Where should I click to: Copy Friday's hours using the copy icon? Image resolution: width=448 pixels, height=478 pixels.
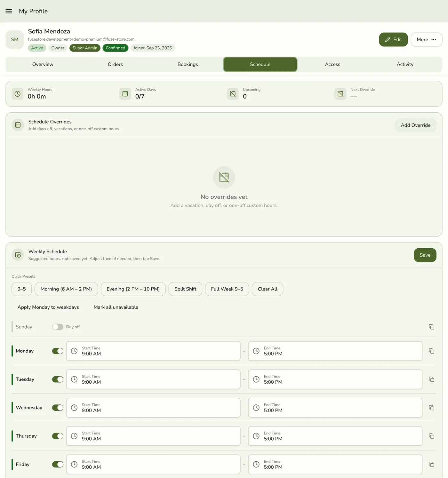(x=431, y=464)
